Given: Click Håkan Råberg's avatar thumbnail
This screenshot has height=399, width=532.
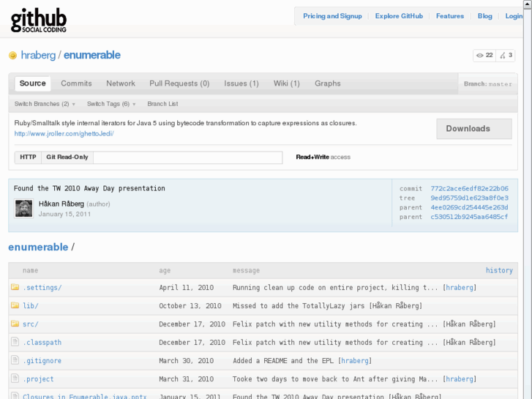Looking at the screenshot, I should 23,209.
